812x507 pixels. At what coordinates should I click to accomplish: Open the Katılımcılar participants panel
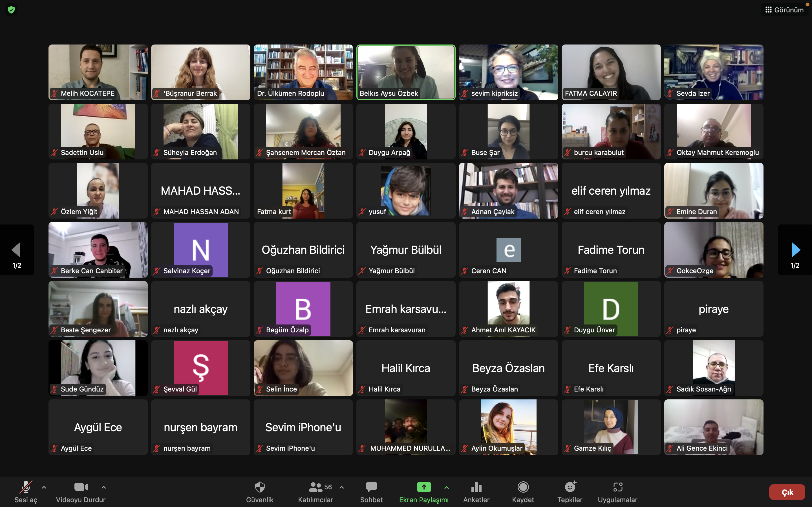click(316, 487)
